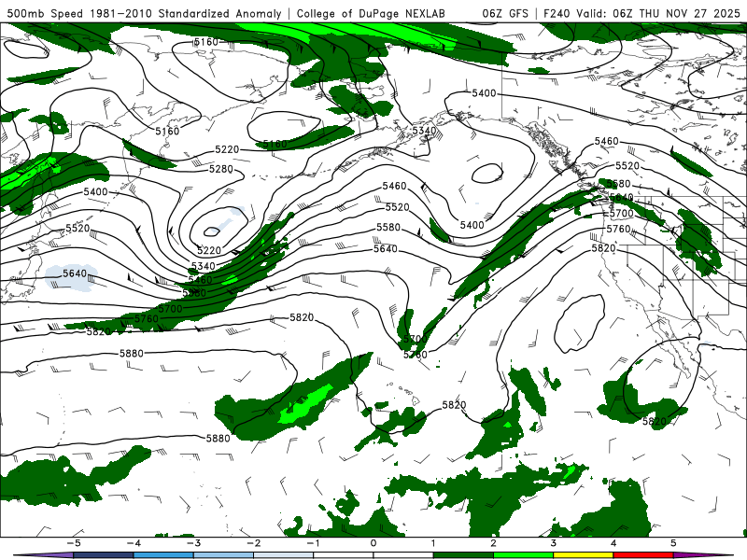Click the legend tick label '-4'
Screen dimensions: 747x560
coord(134,543)
